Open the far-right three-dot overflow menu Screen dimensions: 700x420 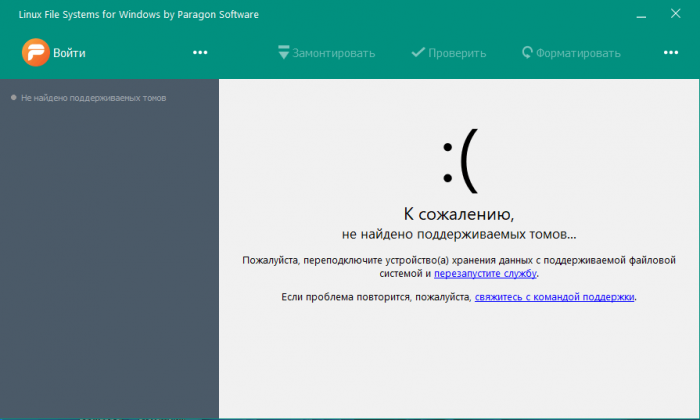click(671, 53)
